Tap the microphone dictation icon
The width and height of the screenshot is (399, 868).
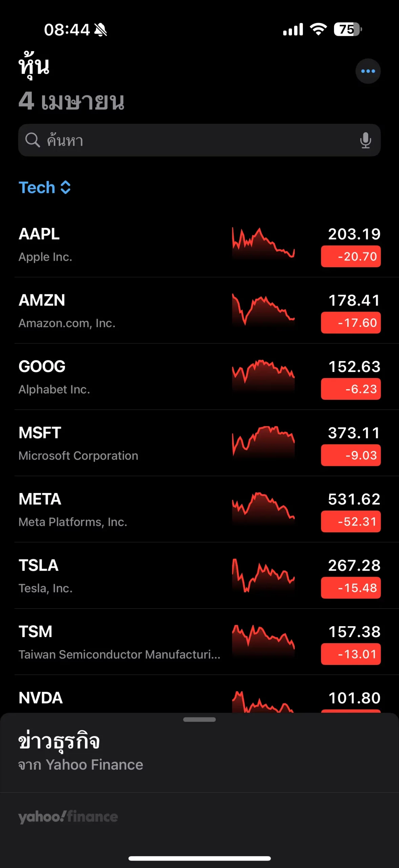coord(365,140)
